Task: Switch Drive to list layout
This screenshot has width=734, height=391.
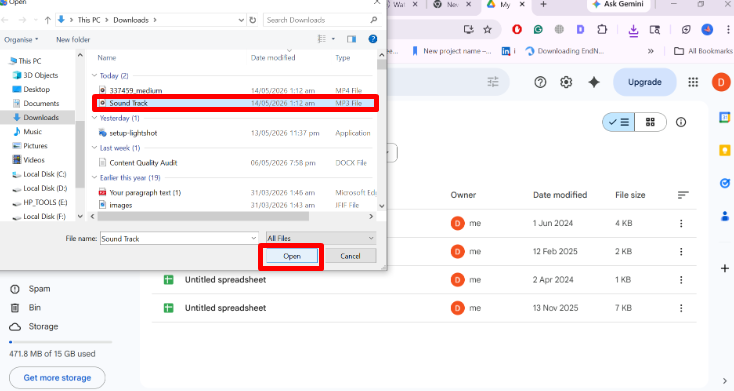Action: tap(619, 122)
